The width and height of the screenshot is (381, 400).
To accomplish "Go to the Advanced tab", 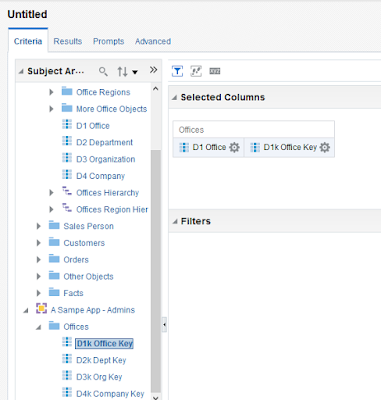I will tap(153, 41).
